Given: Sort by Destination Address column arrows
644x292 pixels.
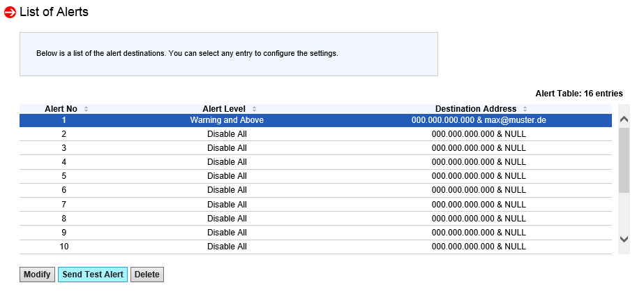Looking at the screenshot, I should coord(525,109).
